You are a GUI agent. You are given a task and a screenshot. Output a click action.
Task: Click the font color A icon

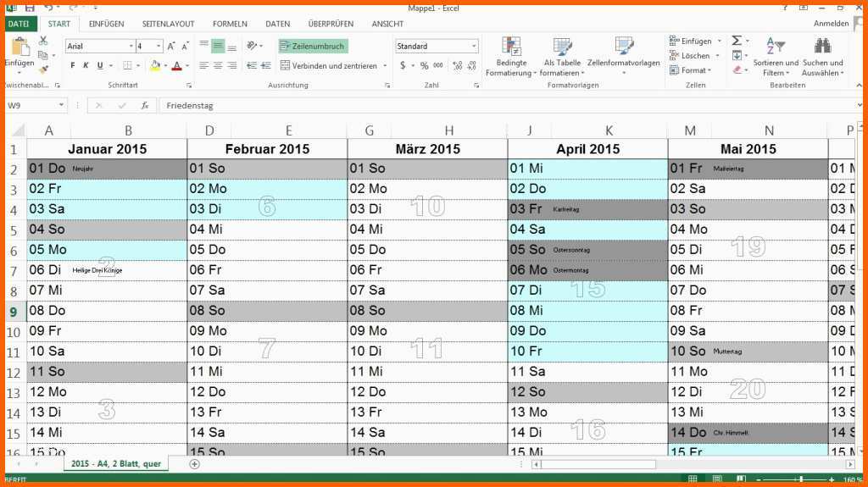176,66
